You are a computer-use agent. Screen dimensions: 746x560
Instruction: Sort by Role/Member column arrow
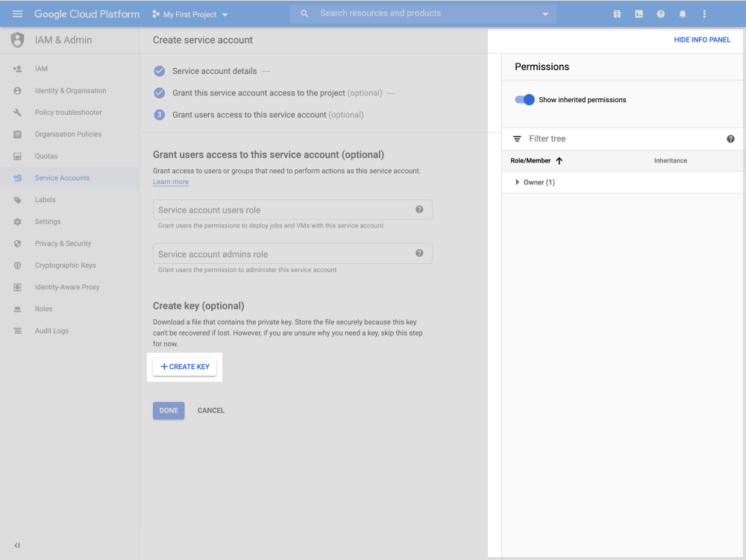[559, 160]
